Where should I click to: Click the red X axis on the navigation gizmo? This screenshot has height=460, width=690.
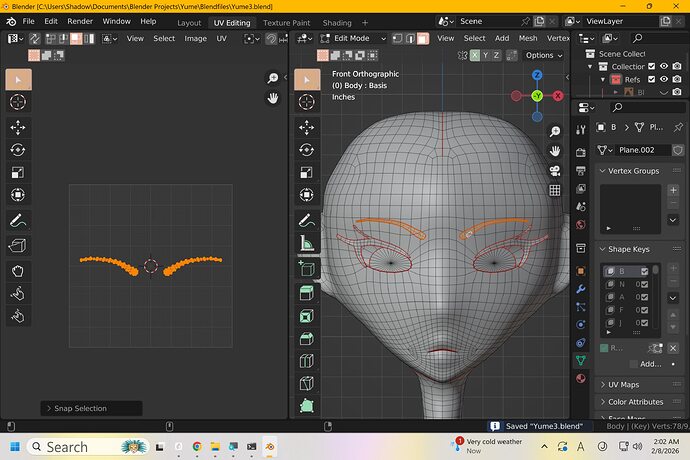pyautogui.click(x=558, y=96)
